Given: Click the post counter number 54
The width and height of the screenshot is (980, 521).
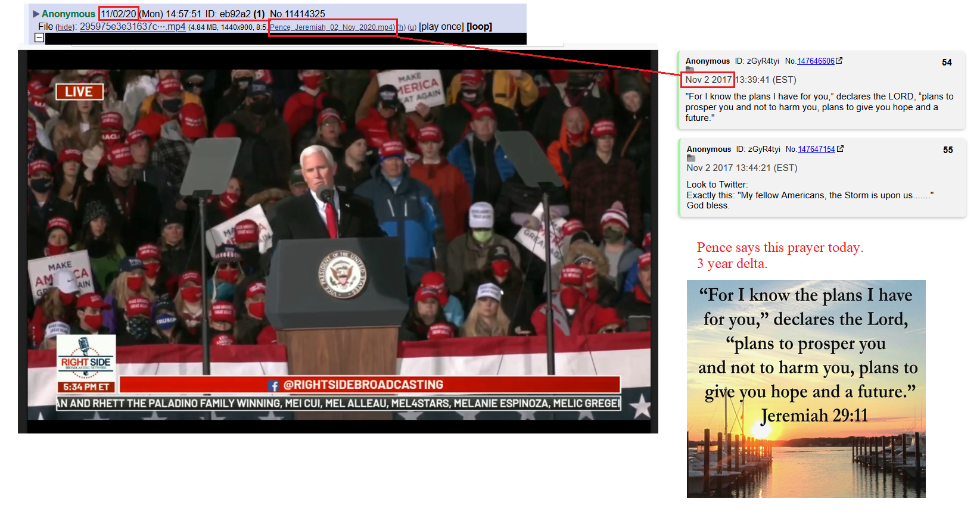Looking at the screenshot, I should (x=947, y=63).
